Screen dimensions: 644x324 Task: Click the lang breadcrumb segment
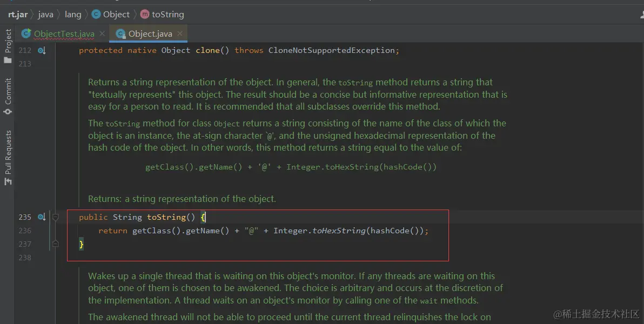[x=73, y=15]
